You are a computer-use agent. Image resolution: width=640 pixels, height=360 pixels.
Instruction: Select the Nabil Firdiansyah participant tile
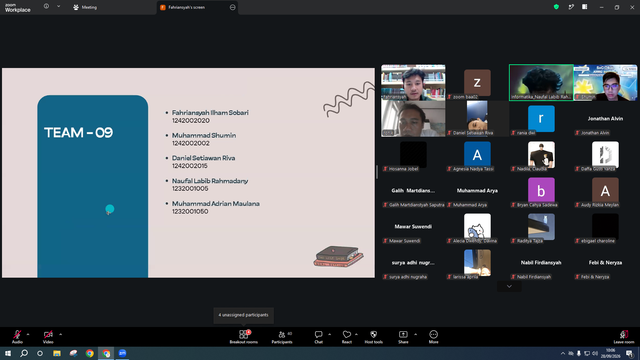tap(541, 262)
